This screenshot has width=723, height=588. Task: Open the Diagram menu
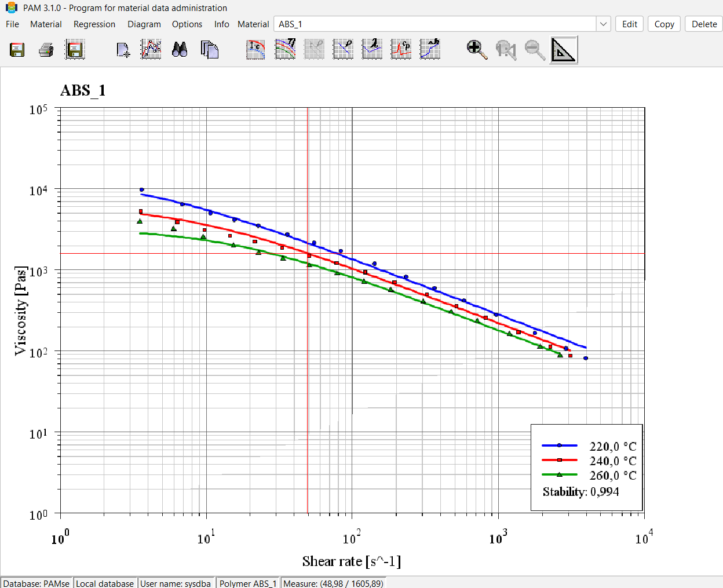pos(144,24)
